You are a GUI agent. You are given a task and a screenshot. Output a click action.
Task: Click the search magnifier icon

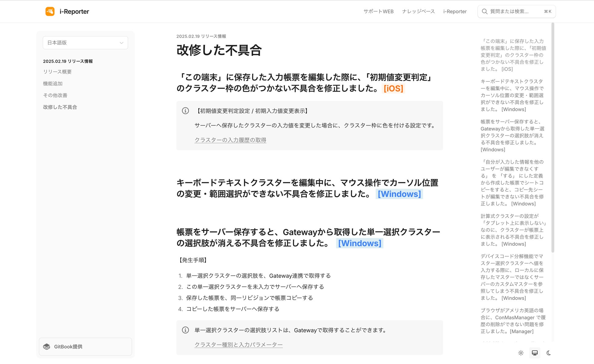pos(484,12)
